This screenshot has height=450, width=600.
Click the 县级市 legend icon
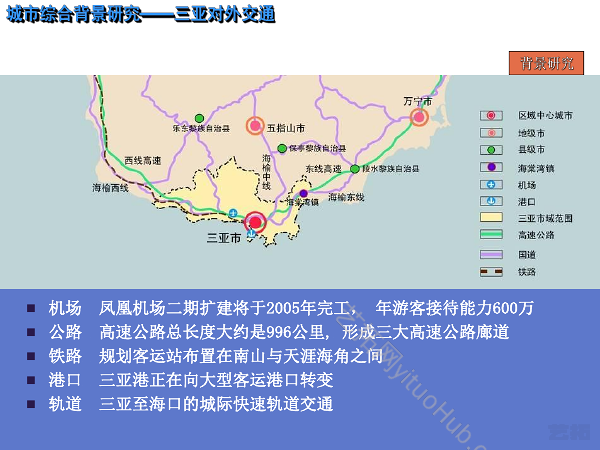pos(491,150)
